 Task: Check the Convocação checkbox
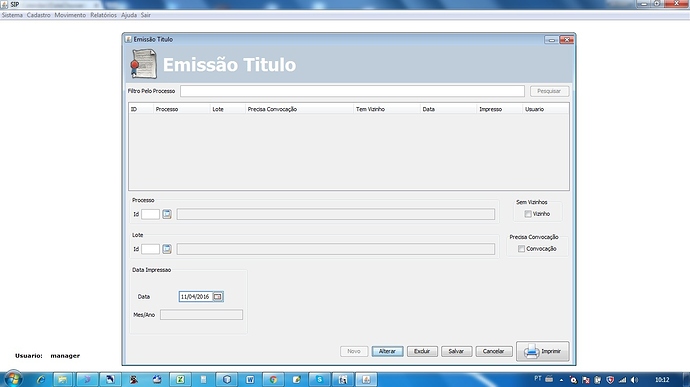(x=521, y=249)
